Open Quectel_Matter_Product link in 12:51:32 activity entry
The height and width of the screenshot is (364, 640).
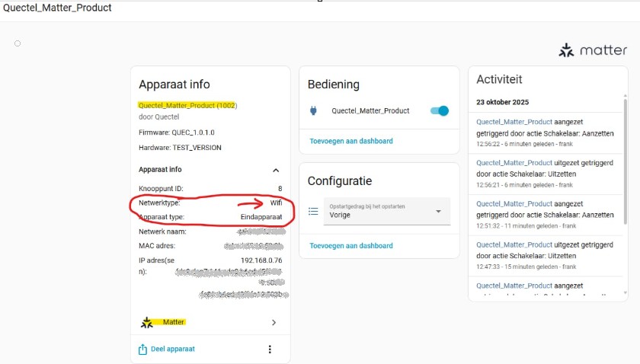click(x=514, y=204)
